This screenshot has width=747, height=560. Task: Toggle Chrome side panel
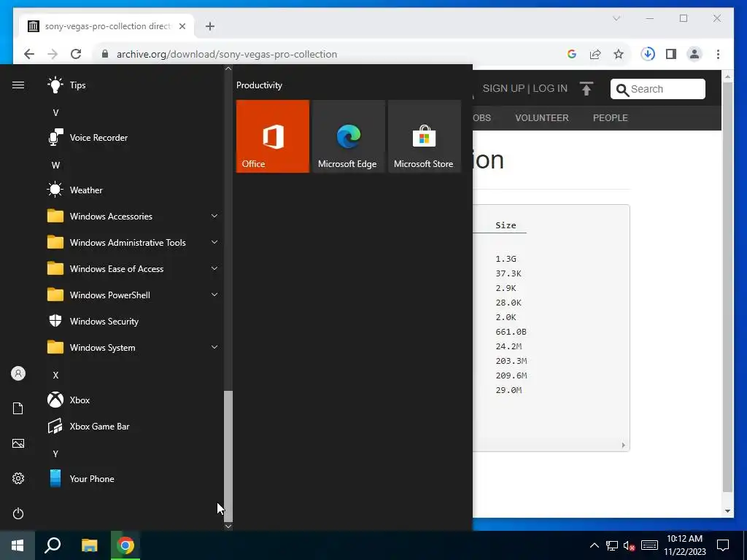coord(671,54)
